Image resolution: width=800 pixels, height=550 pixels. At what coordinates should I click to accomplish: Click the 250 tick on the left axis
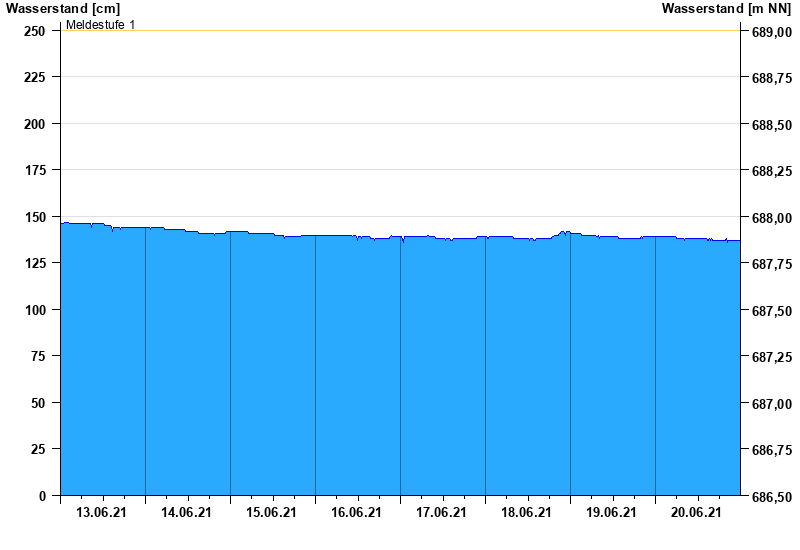coord(34,31)
